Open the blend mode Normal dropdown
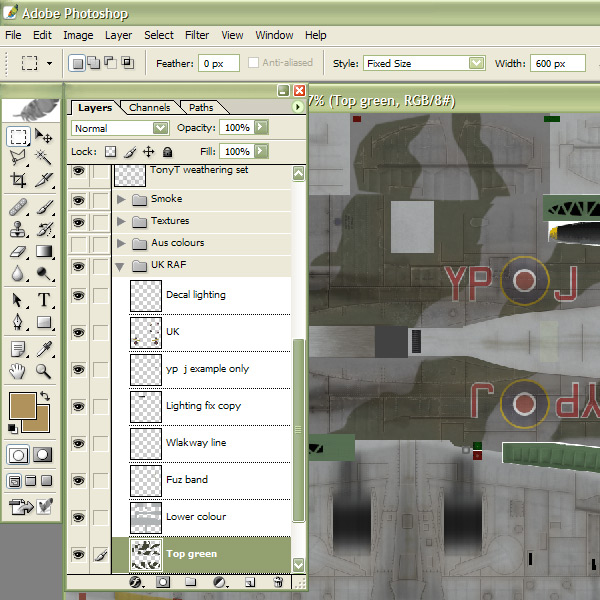600x600 pixels. [160, 128]
